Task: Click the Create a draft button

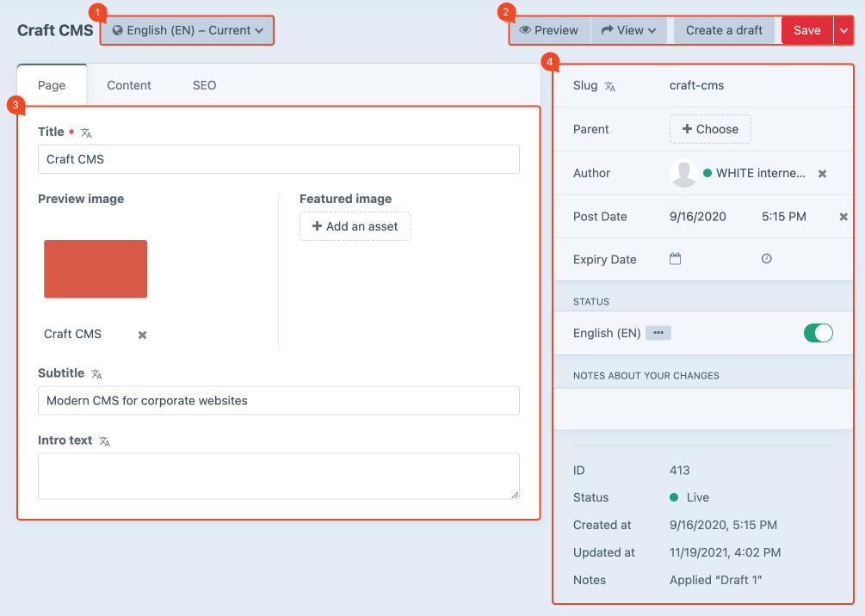Action: (x=724, y=30)
